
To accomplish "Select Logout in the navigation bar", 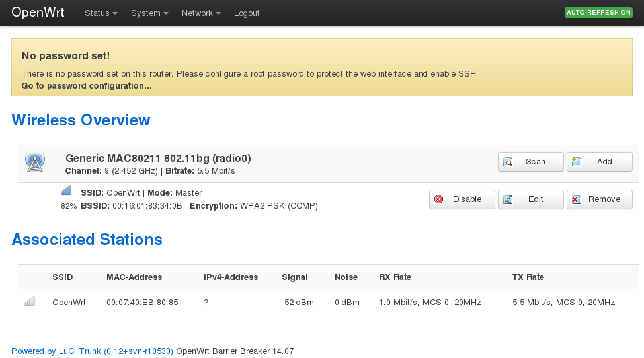I will [x=247, y=13].
